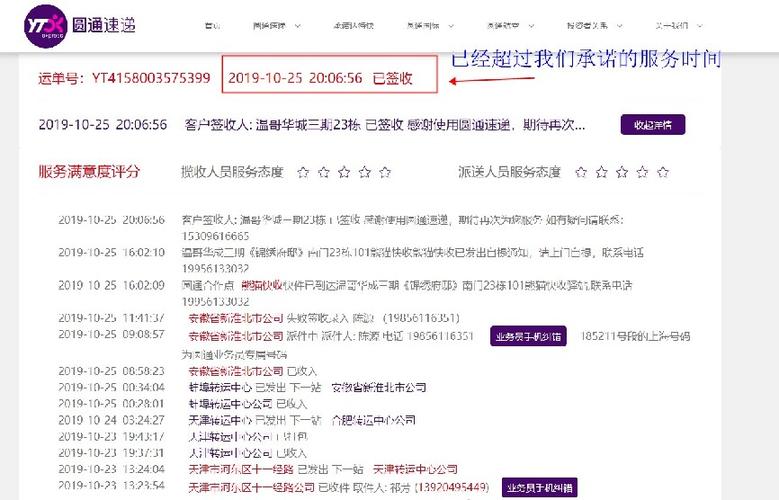The image size is (779, 500).
Task: Click the phone number (19856116351) at 11:41:37
Action: coord(421,318)
